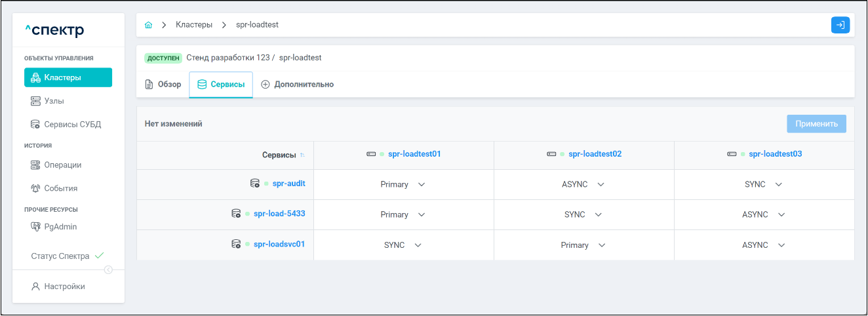
Task: Click the home icon in breadcrumb
Action: pyautogui.click(x=148, y=25)
